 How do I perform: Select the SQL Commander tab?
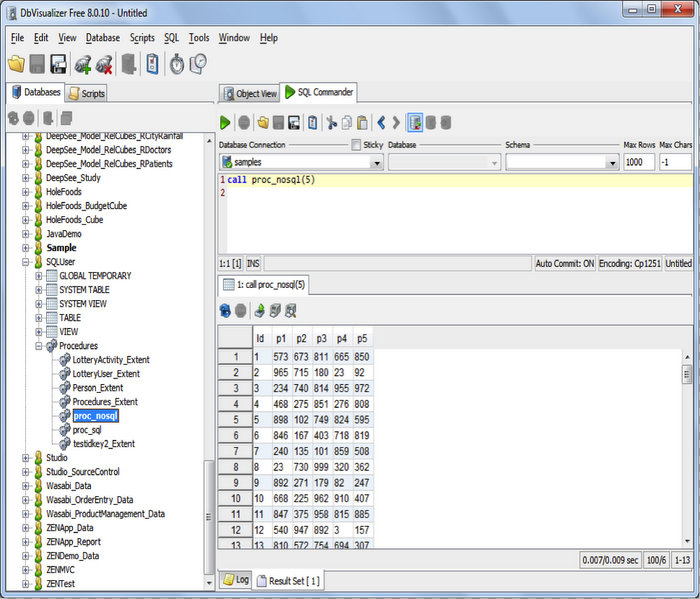point(319,92)
